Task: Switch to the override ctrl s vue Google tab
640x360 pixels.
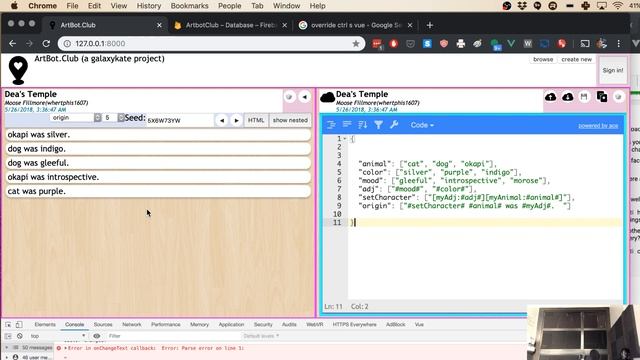Action: click(356, 25)
